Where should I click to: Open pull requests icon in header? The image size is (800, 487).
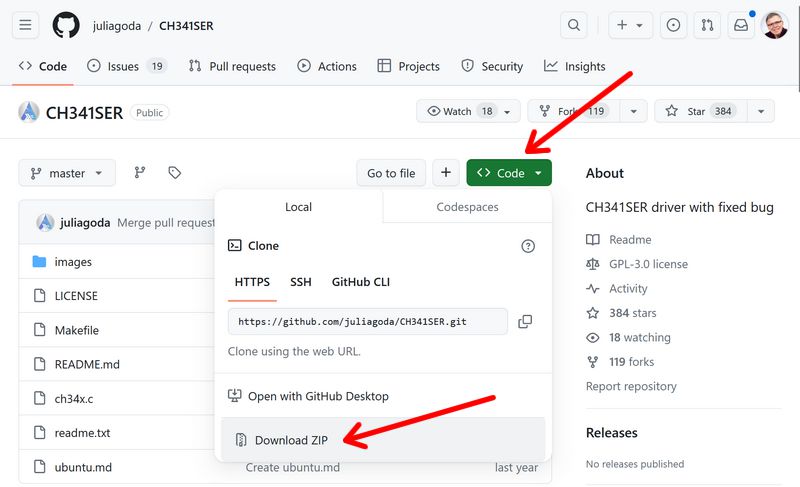pos(707,25)
